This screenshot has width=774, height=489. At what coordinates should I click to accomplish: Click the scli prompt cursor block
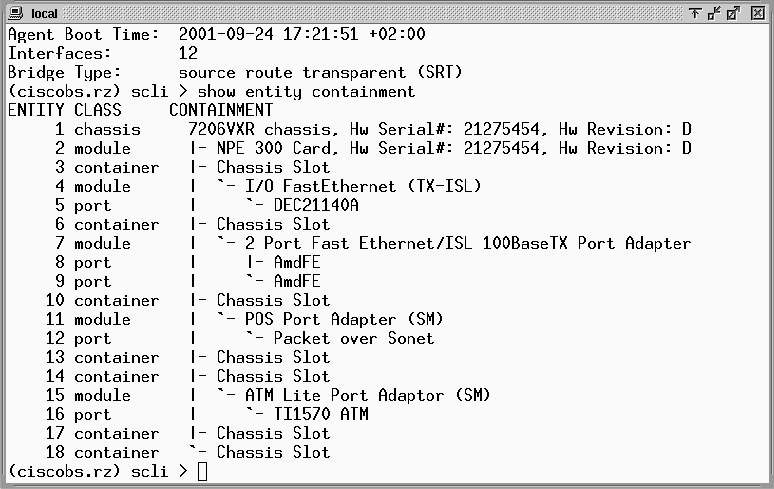point(203,471)
